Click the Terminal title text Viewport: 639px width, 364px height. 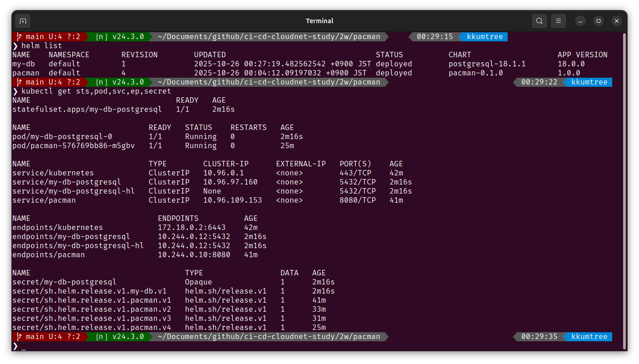pos(319,21)
